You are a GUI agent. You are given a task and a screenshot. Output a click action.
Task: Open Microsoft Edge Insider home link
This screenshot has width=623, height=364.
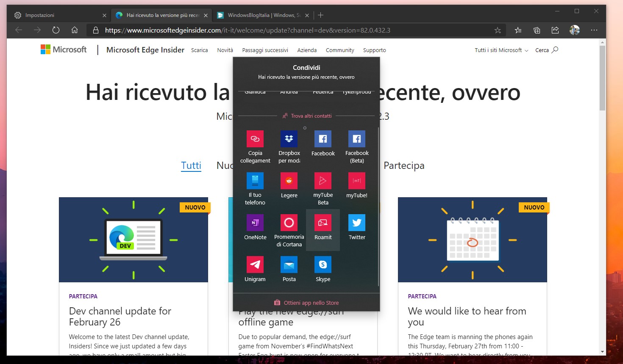(x=145, y=50)
